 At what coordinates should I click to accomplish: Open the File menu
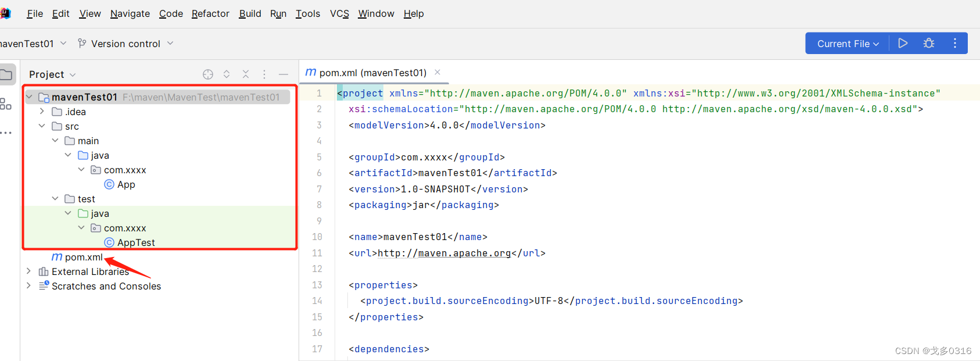coord(35,13)
